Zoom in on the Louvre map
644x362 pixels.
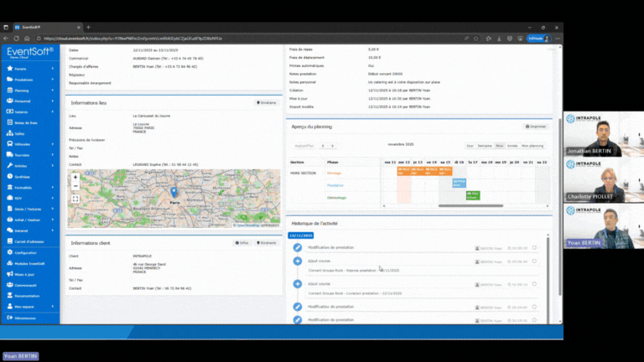tap(75, 177)
